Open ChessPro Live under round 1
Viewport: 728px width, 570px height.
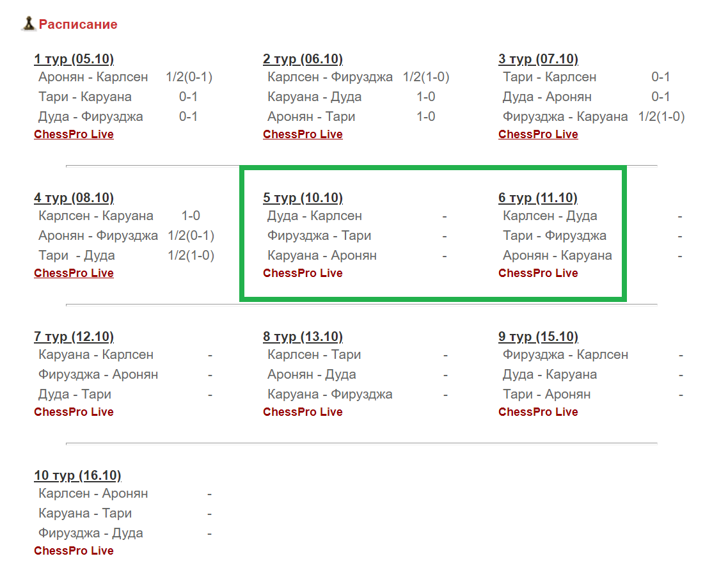74,134
